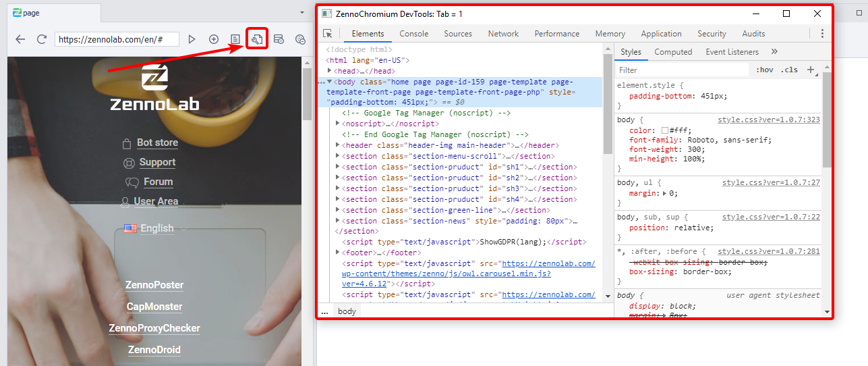
Task: Click the play/go arrow next to URL
Action: (x=192, y=39)
